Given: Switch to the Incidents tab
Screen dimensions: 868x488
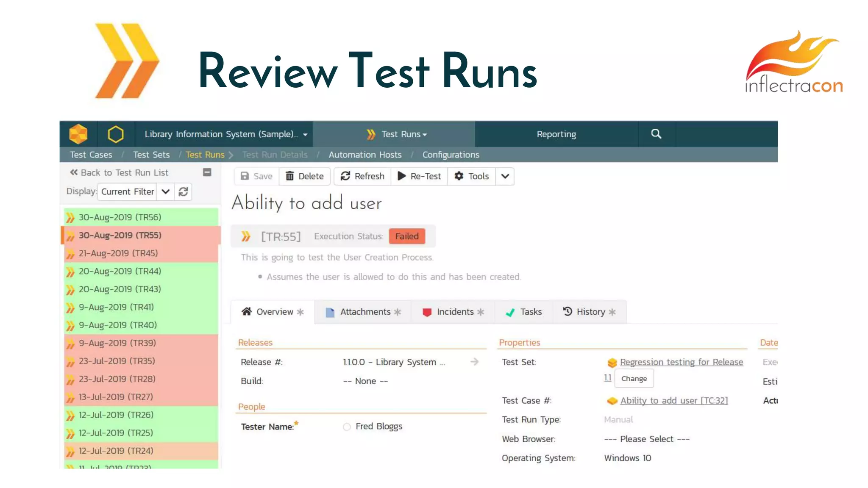Looking at the screenshot, I should click(453, 312).
